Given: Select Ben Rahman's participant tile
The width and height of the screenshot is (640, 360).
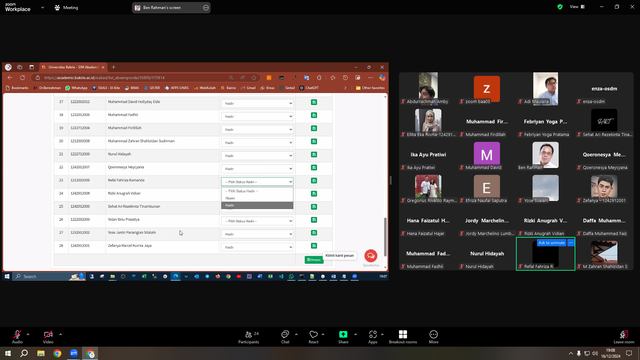Looking at the screenshot, I should (545, 155).
